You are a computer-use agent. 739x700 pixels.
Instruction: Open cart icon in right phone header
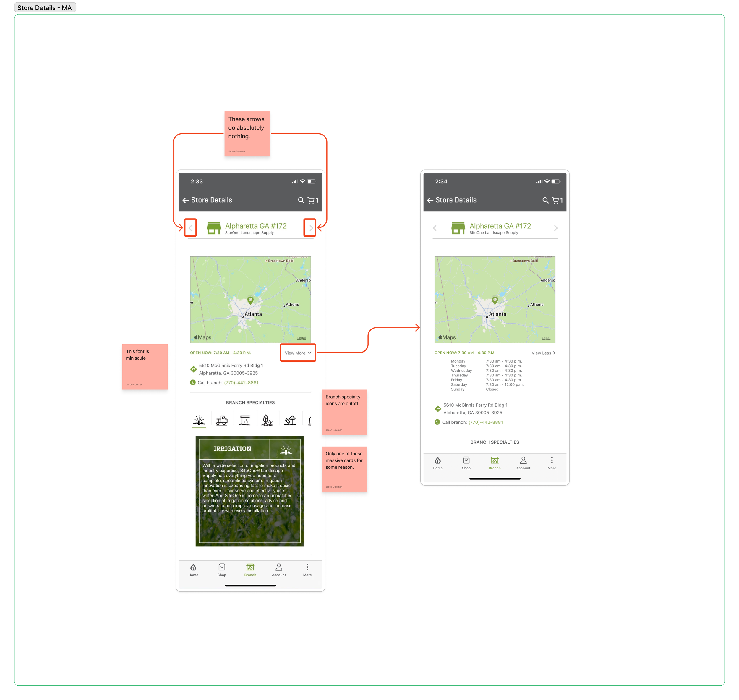point(555,201)
